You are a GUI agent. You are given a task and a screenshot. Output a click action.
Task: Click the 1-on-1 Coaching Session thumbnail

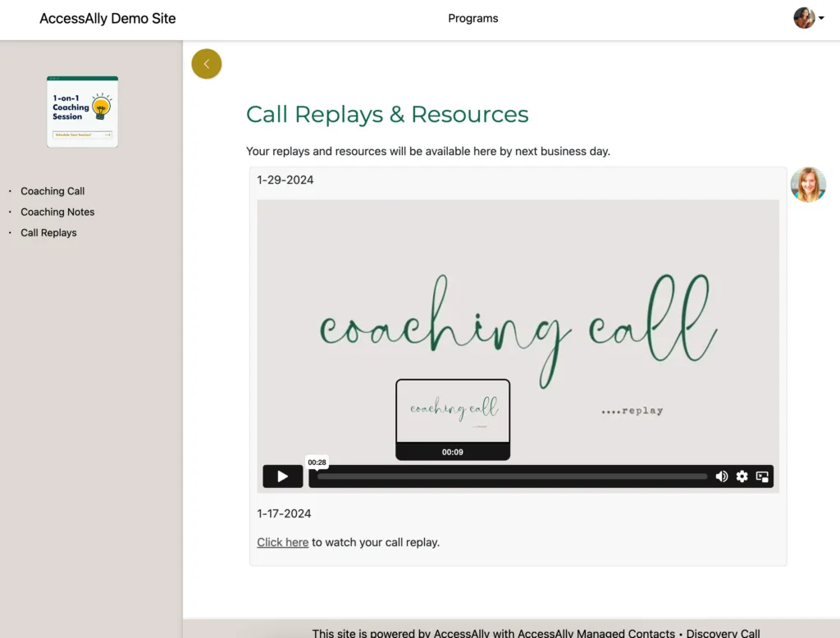tap(83, 112)
